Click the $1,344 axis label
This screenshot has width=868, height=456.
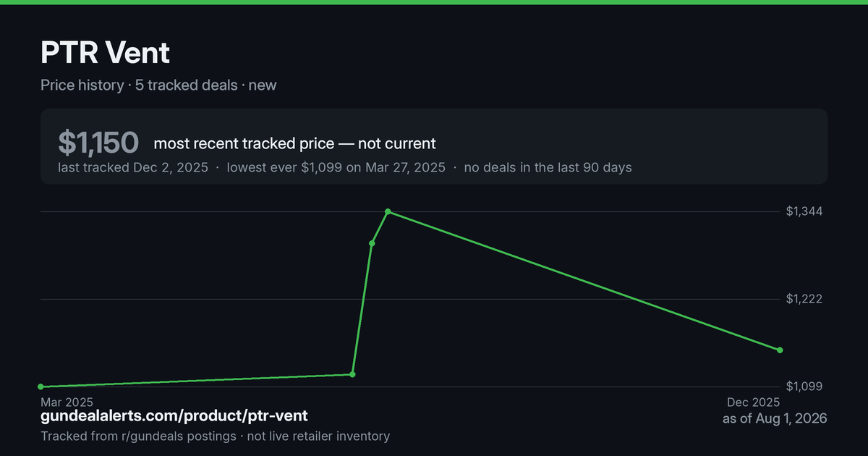pos(804,211)
